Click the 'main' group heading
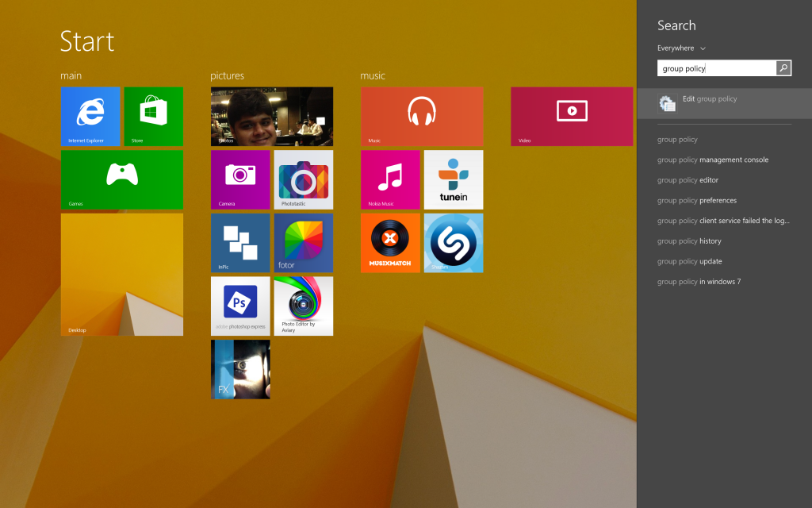Viewport: 812px width, 508px height. click(71, 75)
